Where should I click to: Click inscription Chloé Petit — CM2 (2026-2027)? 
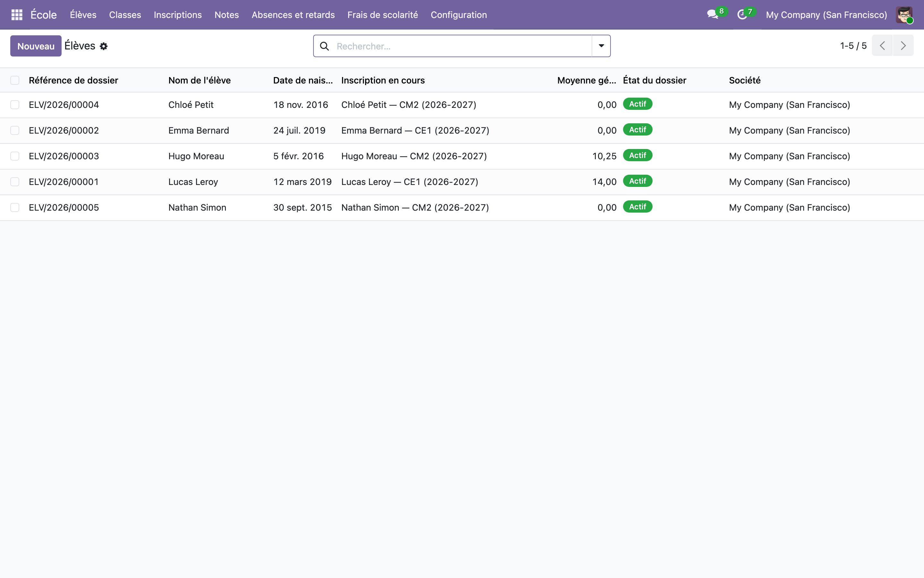pos(408,105)
